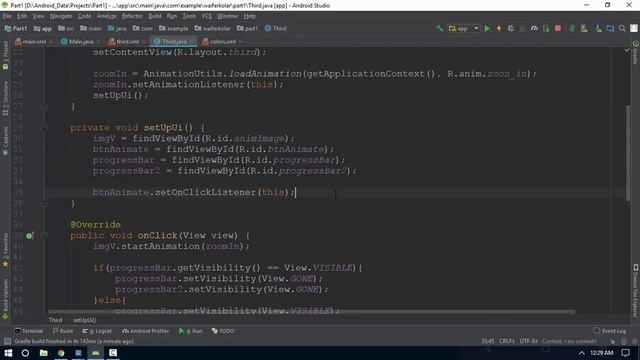Open Project Structure toolbar icon
Viewport: 640px width, 360px height.
pos(610,29)
